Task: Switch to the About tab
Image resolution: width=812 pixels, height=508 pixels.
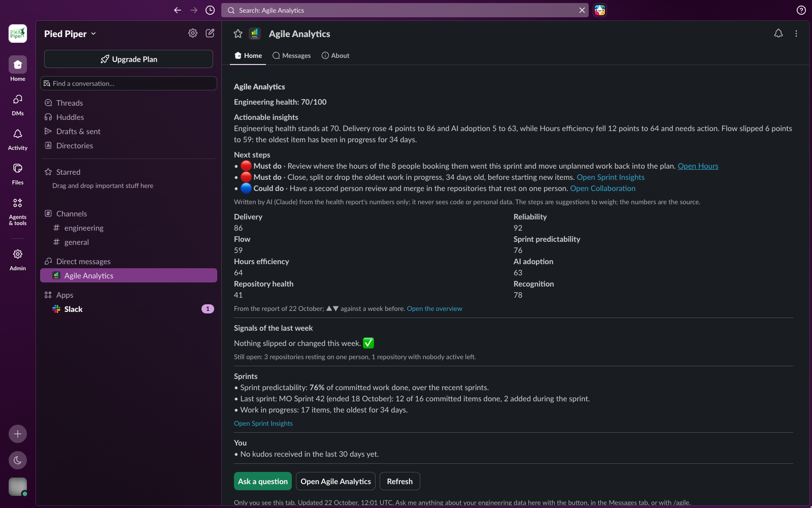Action: click(x=335, y=55)
